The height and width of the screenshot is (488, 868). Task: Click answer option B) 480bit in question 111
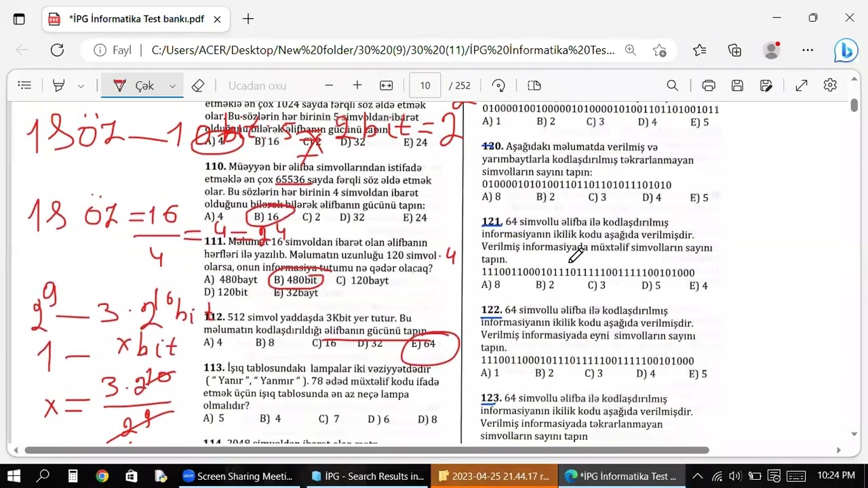click(x=294, y=281)
